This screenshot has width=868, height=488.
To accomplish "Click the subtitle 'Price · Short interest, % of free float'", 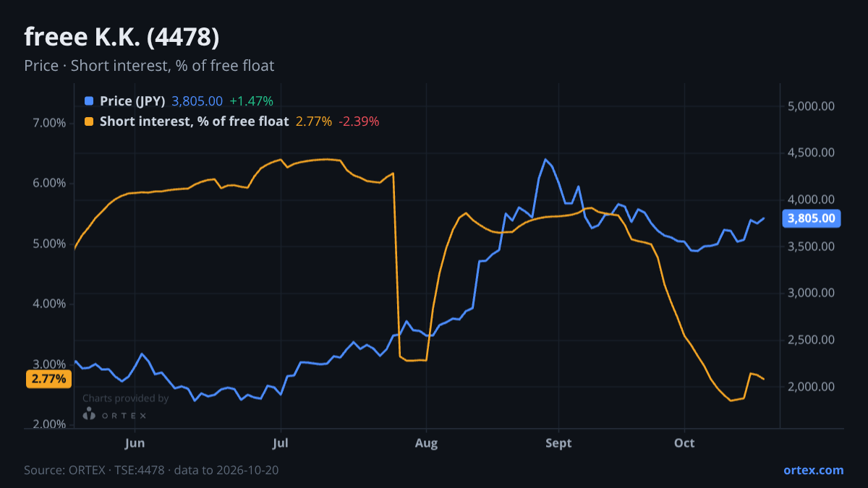I will pos(149,66).
